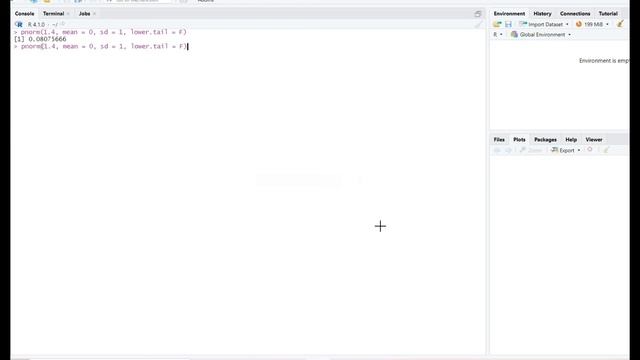Open the Import Dataset dropdown
Screen dimensions: 640x360
point(544,24)
